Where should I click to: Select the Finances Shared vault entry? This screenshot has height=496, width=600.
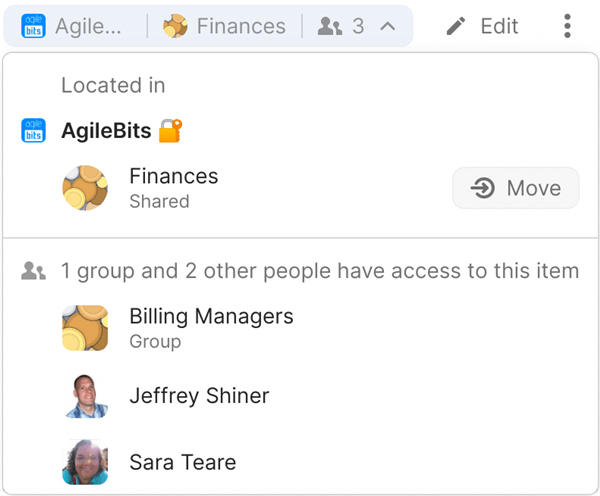coord(173,187)
